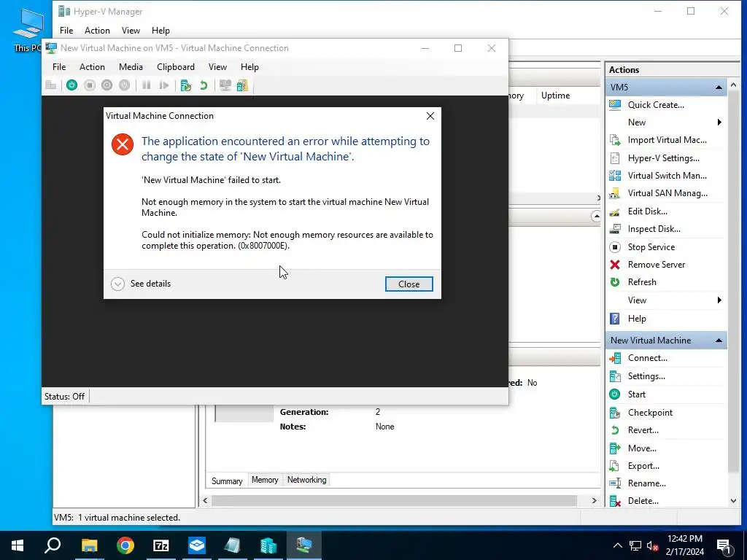Open the Clipboard menu

coord(176,67)
